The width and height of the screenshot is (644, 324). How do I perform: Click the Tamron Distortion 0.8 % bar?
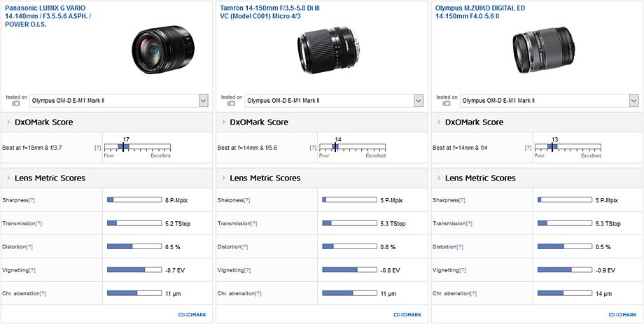349,246
